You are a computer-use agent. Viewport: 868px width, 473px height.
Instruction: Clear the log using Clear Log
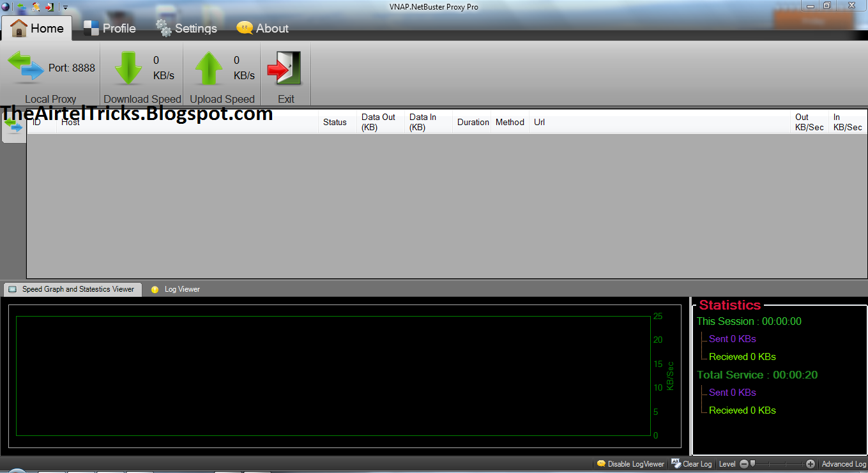691,464
